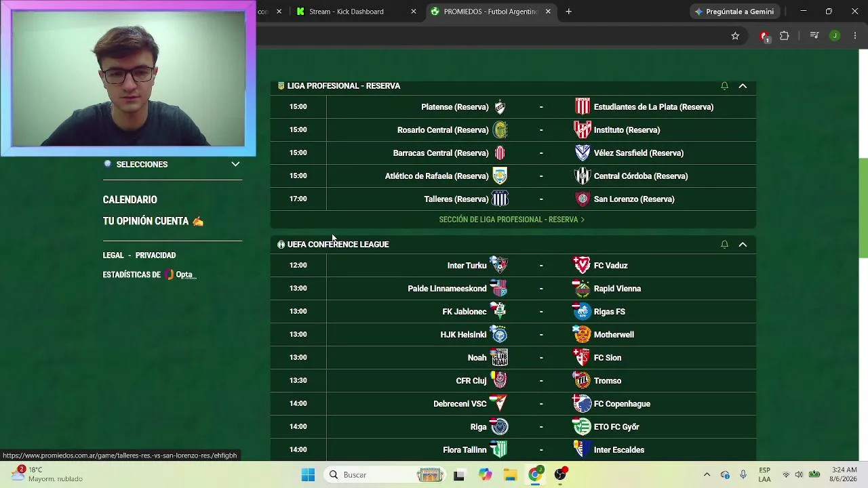Click the UEFA Conference League header icon
The height and width of the screenshot is (488, 868).
(281, 245)
